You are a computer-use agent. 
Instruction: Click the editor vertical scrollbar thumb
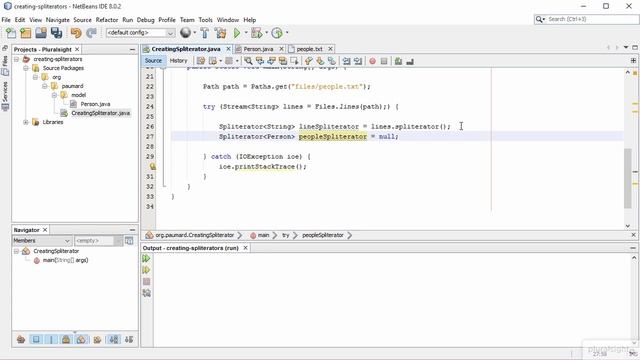click(x=628, y=178)
